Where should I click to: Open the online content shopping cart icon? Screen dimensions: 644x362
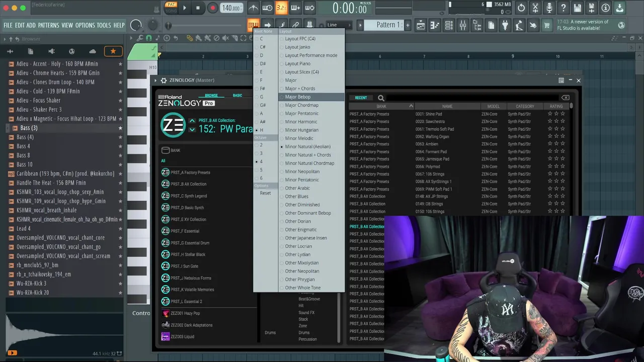pyautogui.click(x=547, y=25)
